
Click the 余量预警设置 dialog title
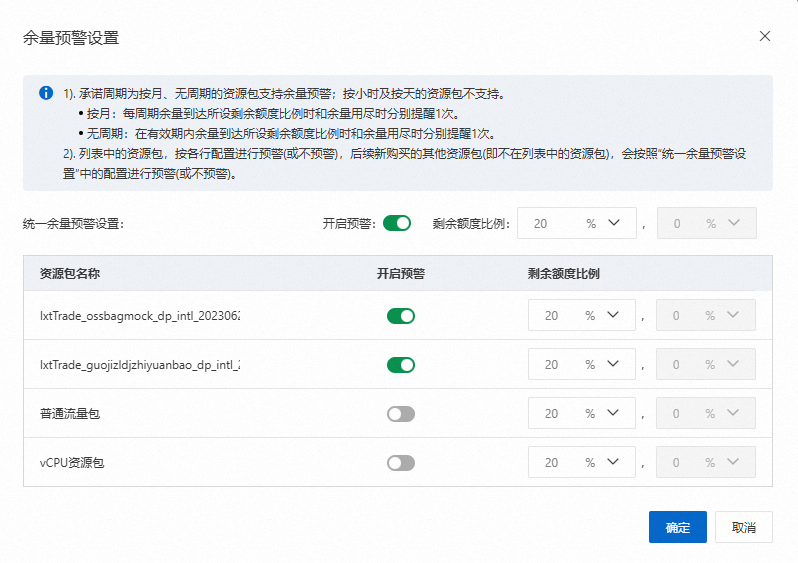click(x=71, y=38)
